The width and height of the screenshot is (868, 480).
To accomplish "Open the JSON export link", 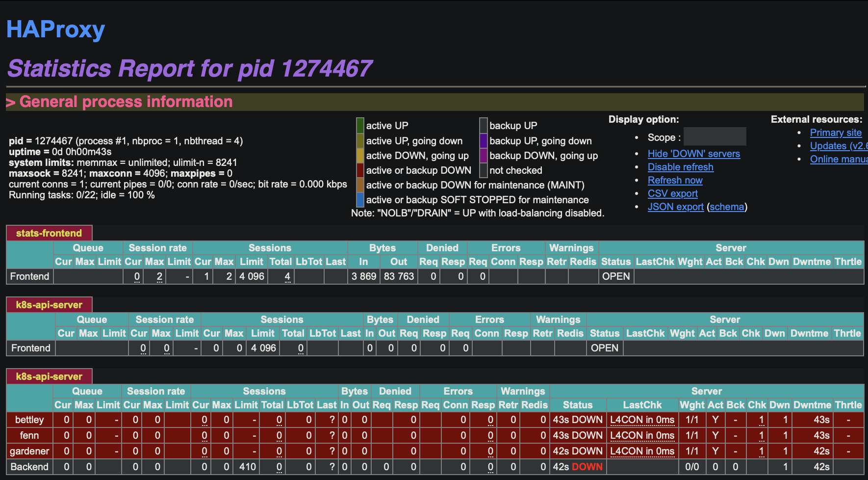I will 675,207.
